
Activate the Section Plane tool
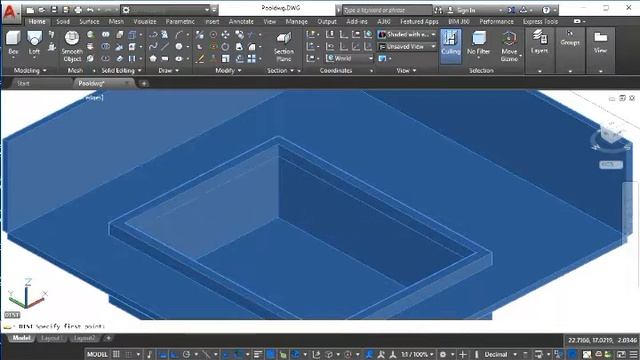point(284,47)
